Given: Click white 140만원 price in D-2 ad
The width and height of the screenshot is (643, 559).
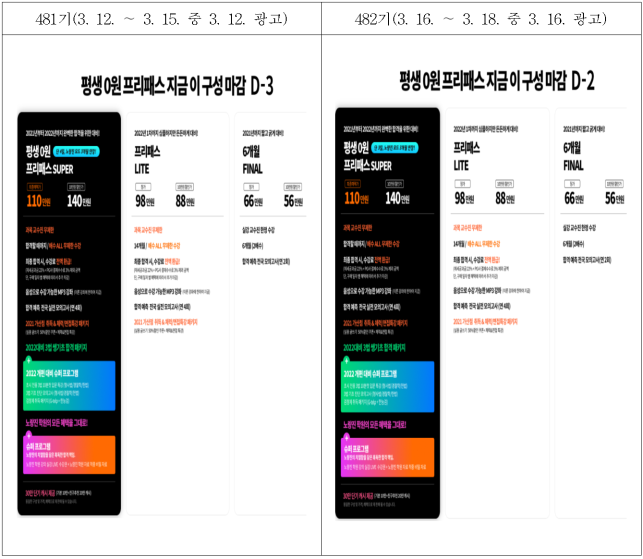Looking at the screenshot, I should [397, 199].
